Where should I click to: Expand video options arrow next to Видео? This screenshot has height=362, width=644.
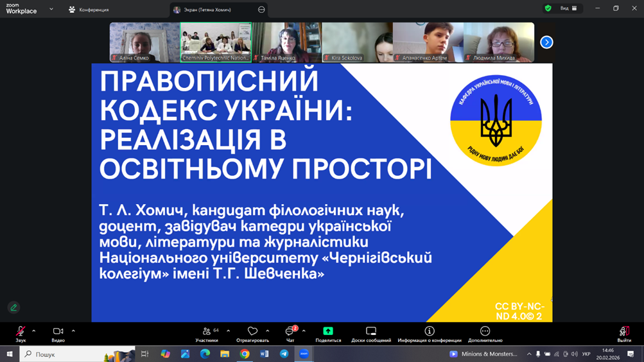coord(73,331)
